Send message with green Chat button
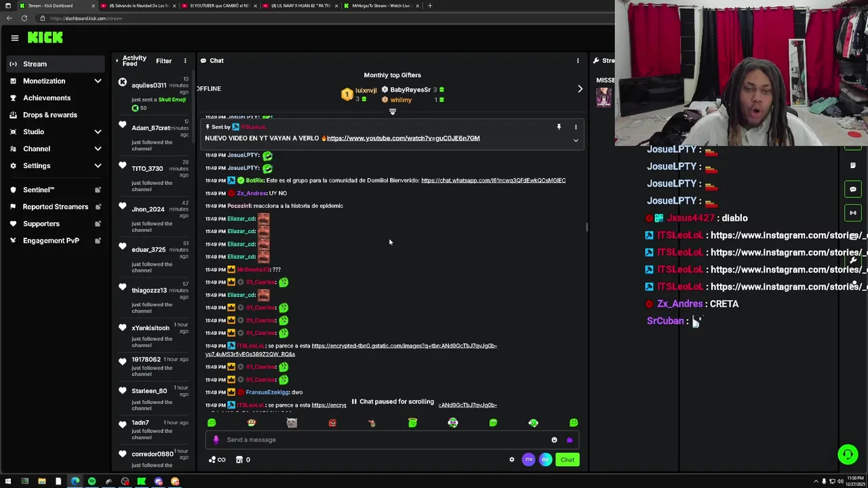The width and height of the screenshot is (868, 488). 568,460
